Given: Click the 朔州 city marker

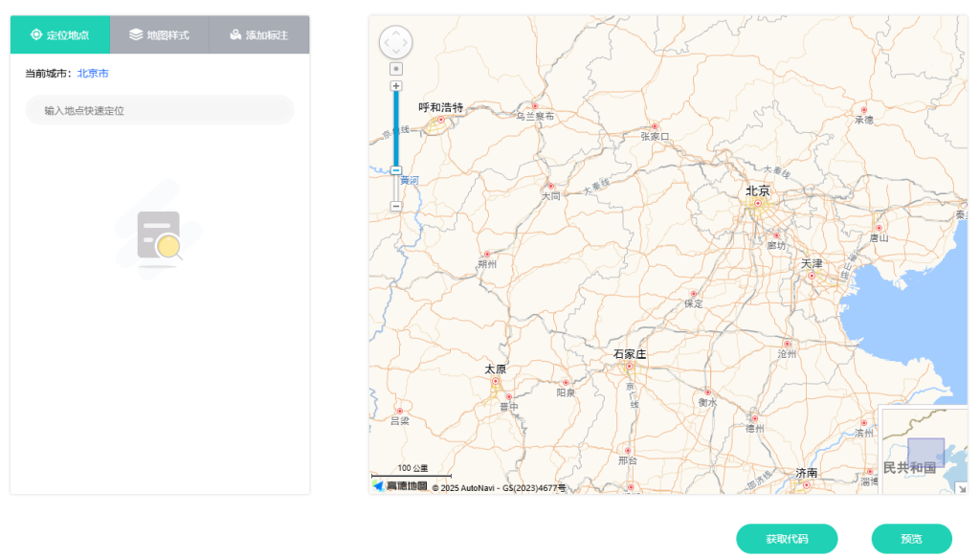Looking at the screenshot, I should click(487, 255).
